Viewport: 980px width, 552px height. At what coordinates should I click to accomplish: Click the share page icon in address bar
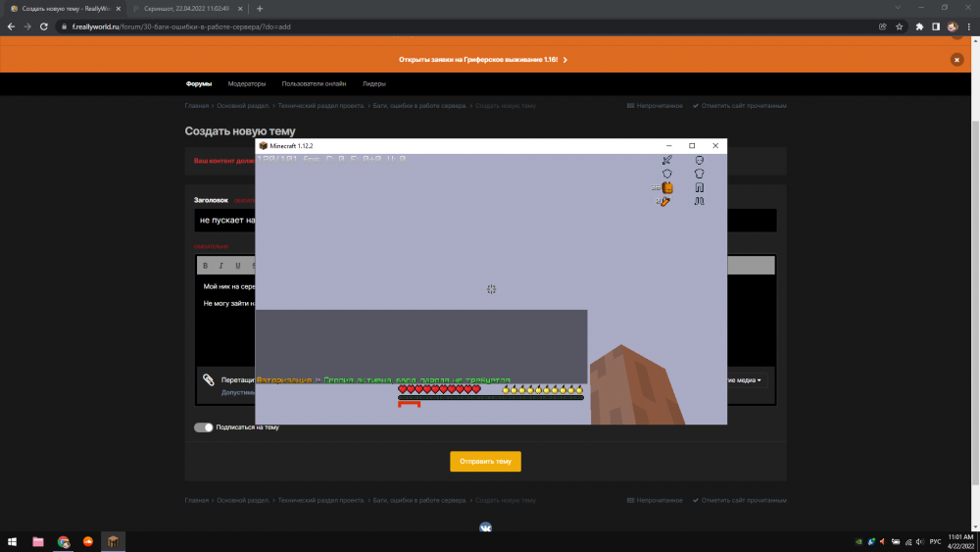(x=883, y=26)
